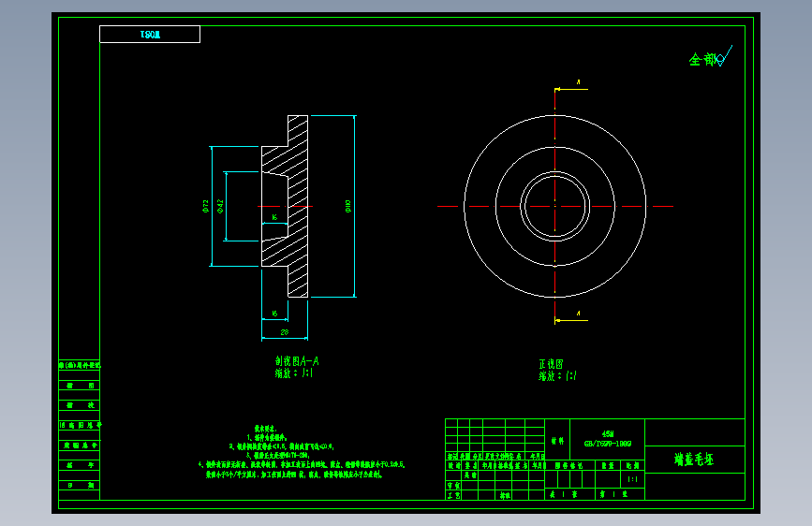Screen dimensions: 812x526
Task: Click the Φ72 diameter dimension
Action: [x=206, y=206]
